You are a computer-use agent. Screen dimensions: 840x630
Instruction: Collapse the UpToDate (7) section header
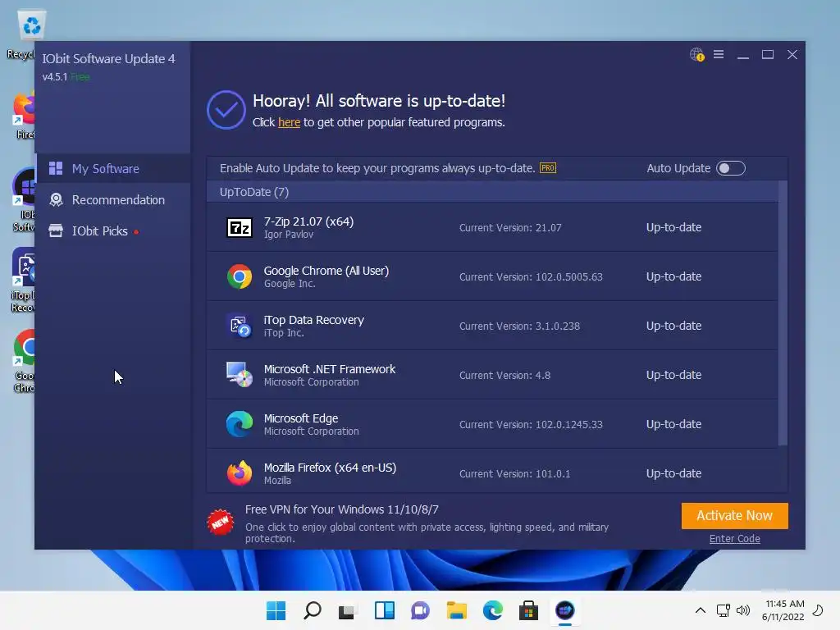[492, 192]
